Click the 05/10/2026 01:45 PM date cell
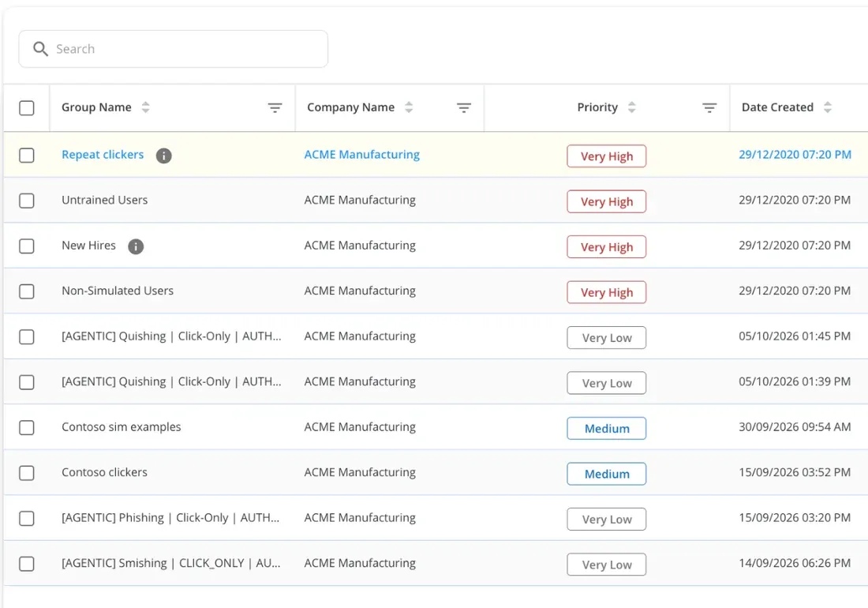Screen dimensions: 868x608 (x=795, y=336)
